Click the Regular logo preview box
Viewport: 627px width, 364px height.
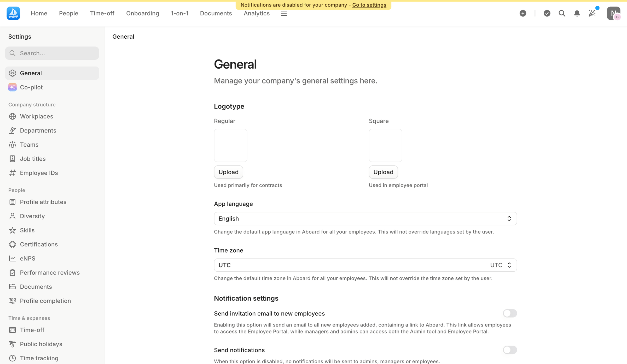tap(230, 145)
